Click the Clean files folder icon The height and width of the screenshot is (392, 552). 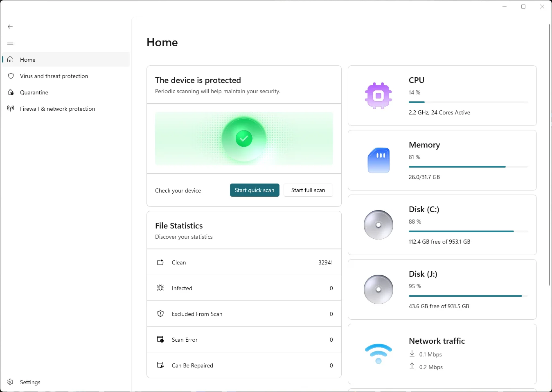160,262
